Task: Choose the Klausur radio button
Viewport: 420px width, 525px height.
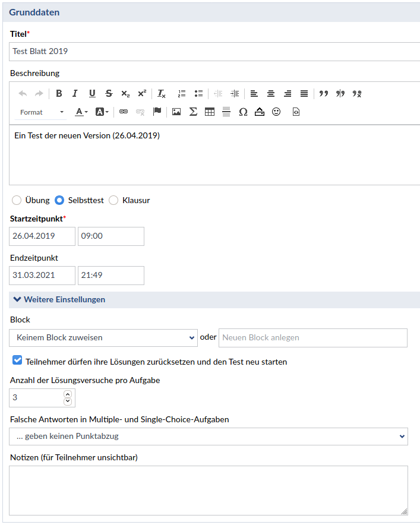Action: [x=113, y=200]
